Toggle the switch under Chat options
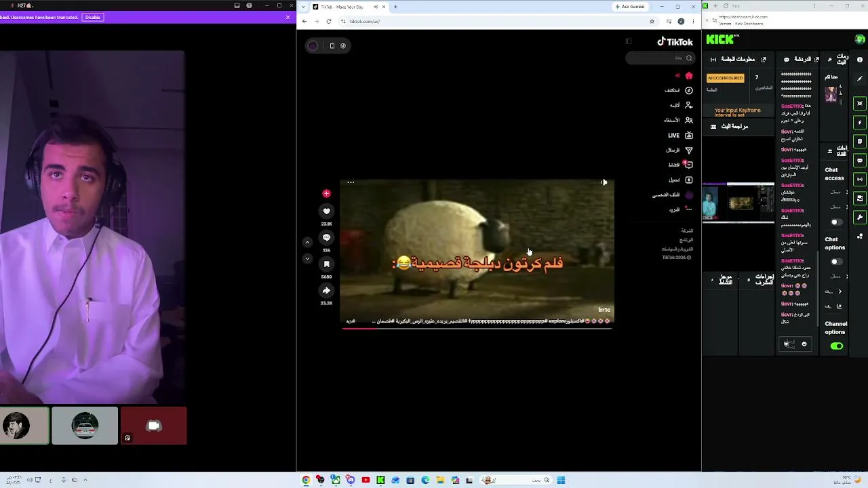 coord(836,262)
